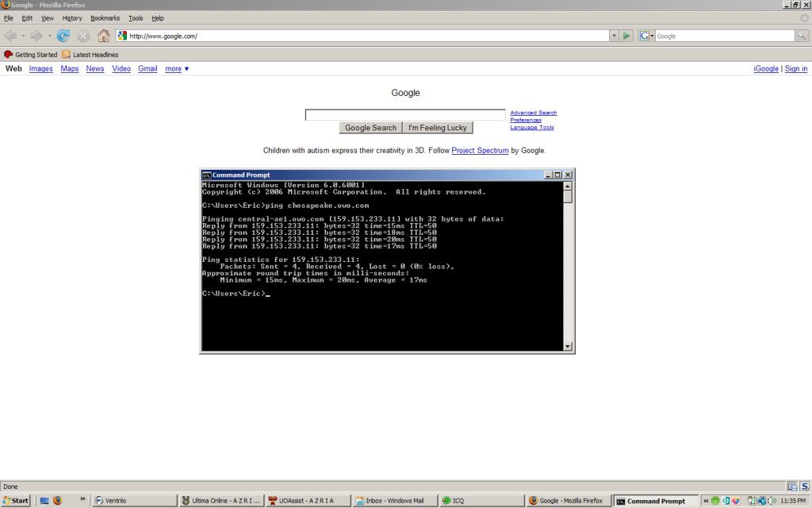This screenshot has width=812, height=508.
Task: Open the History menu
Action: (x=72, y=18)
